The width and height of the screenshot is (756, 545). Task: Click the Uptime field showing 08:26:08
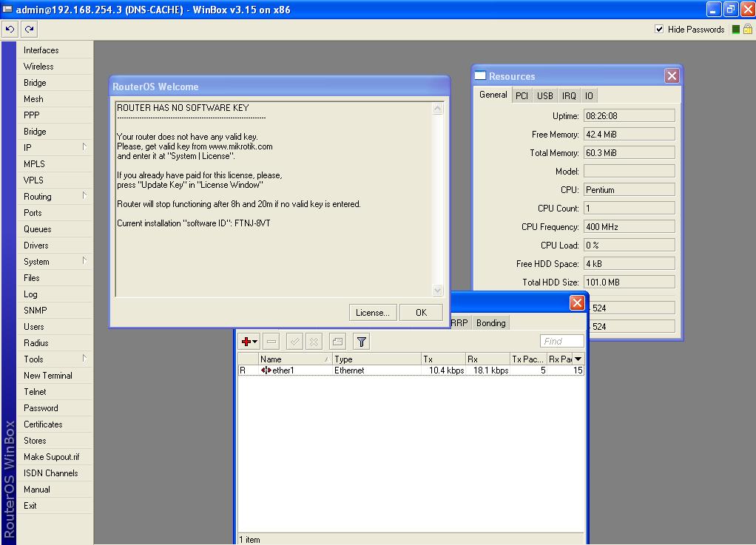tap(630, 115)
